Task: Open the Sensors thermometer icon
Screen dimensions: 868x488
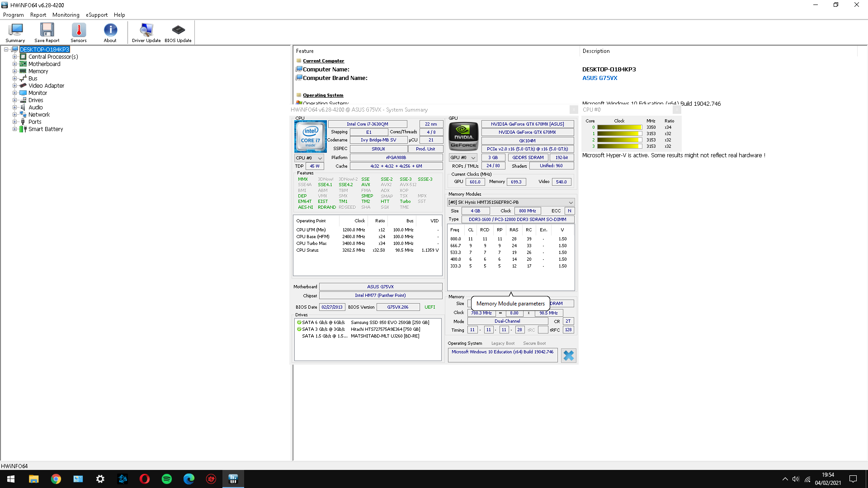Action: [78, 33]
